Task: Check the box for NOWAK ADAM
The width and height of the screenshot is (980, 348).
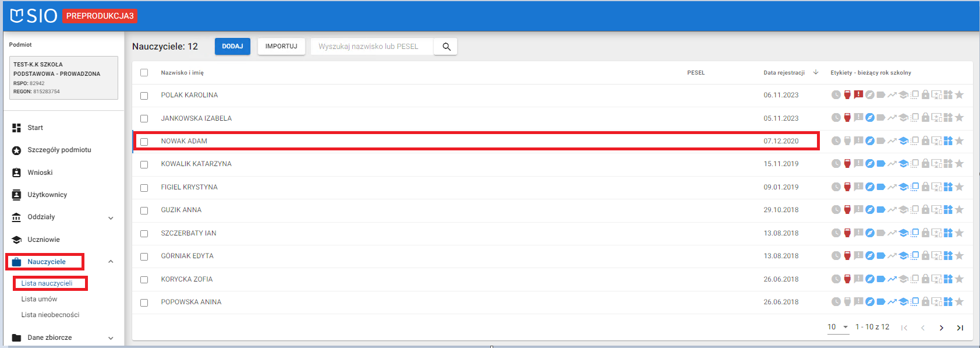Action: [x=144, y=142]
